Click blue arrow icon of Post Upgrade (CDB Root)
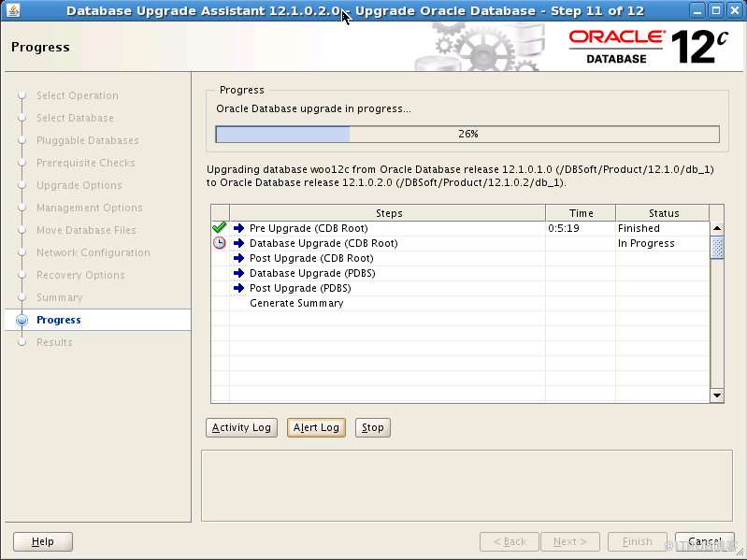The height and width of the screenshot is (560, 747). (238, 258)
